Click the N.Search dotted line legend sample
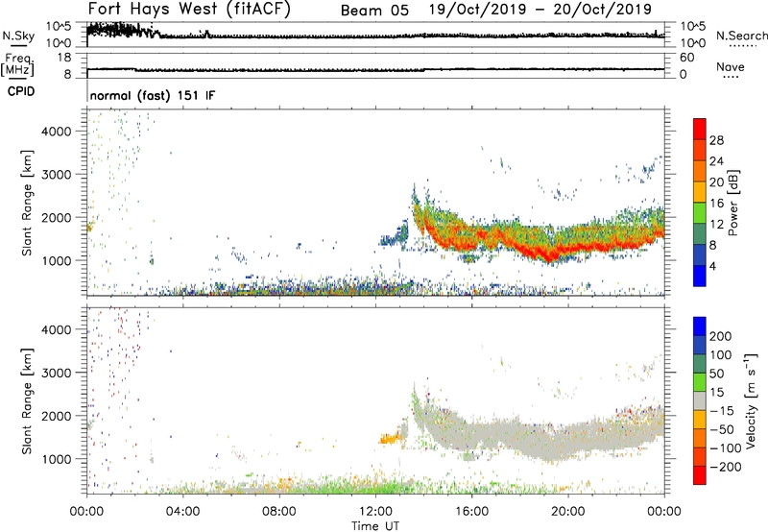Screen dimensions: 768x532 [742, 46]
